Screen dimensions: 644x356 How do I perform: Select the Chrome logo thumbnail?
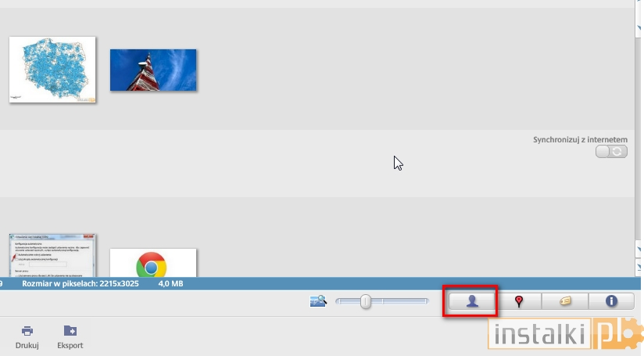point(153,263)
